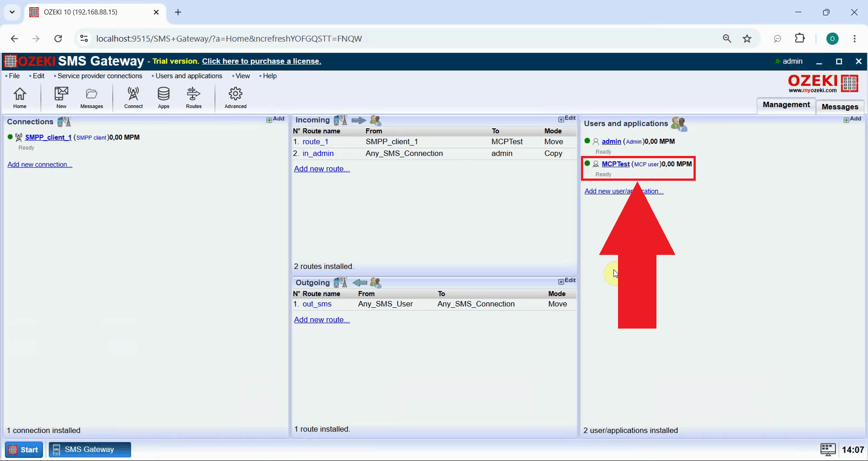
Task: Click Add button in Users and applications
Action: click(x=852, y=119)
